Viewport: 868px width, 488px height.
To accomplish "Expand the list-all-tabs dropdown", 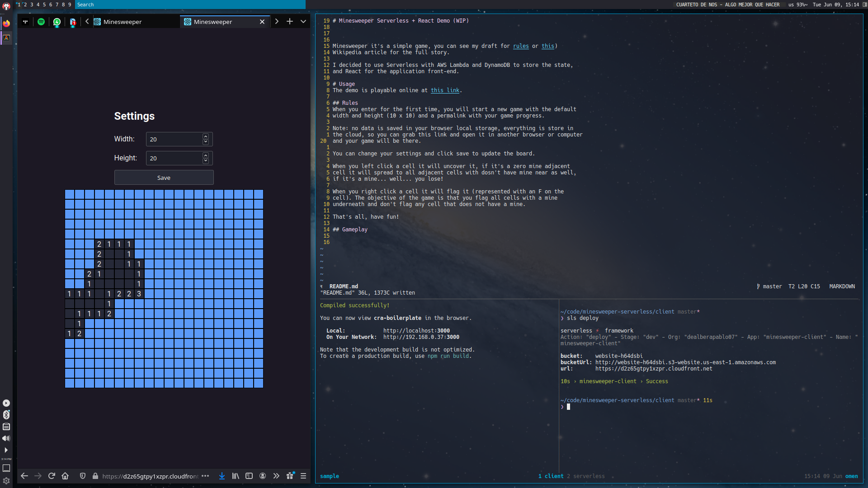I will pos(303,21).
